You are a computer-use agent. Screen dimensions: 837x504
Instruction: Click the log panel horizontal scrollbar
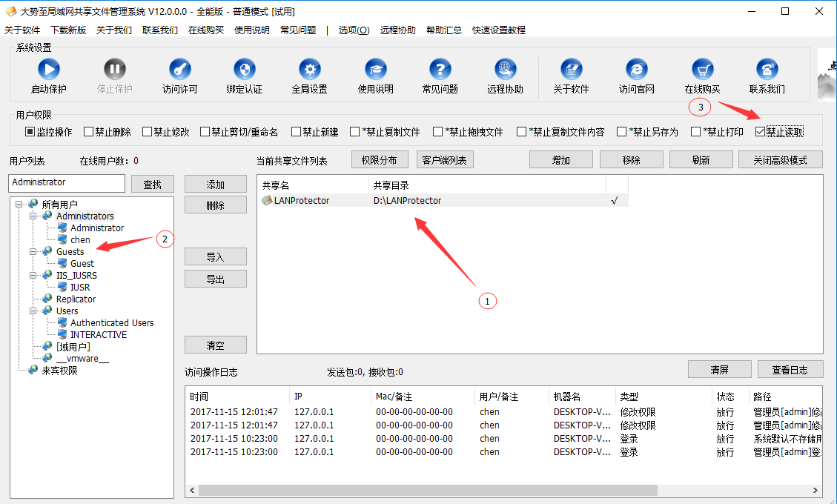pyautogui.click(x=428, y=490)
